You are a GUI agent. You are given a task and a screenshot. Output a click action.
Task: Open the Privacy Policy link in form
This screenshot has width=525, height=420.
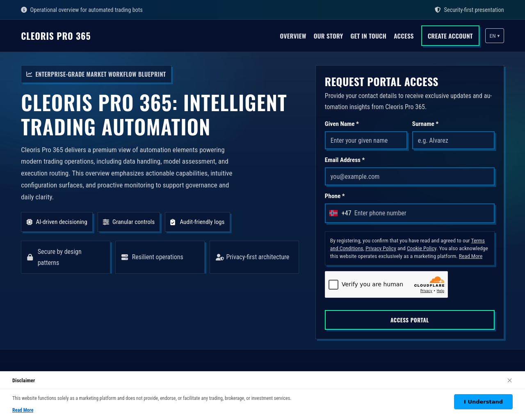coord(381,249)
